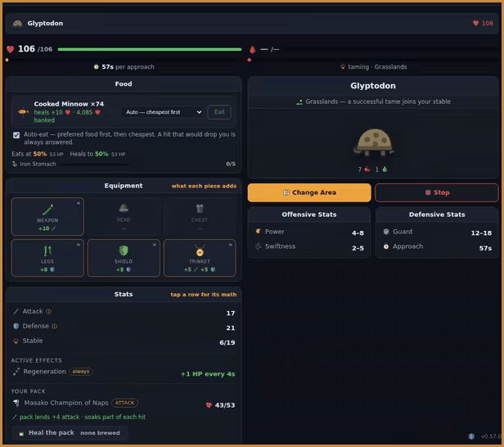The image size is (504, 447).
Task: Click 'Cooked Minnow ×74' food name
Action: (x=69, y=104)
